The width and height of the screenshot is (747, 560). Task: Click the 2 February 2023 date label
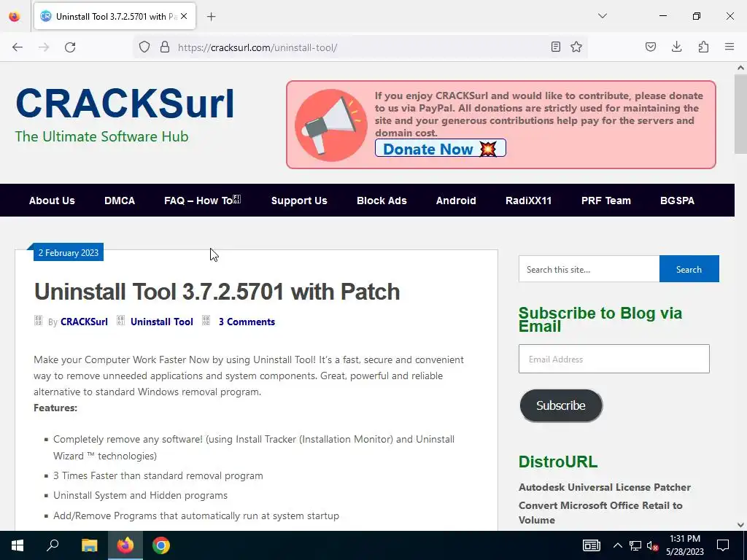click(68, 252)
